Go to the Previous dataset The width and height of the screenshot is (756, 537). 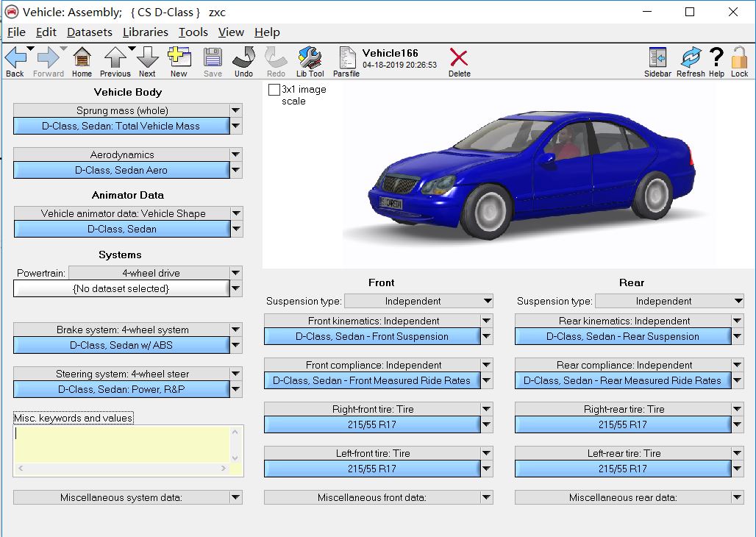(115, 61)
